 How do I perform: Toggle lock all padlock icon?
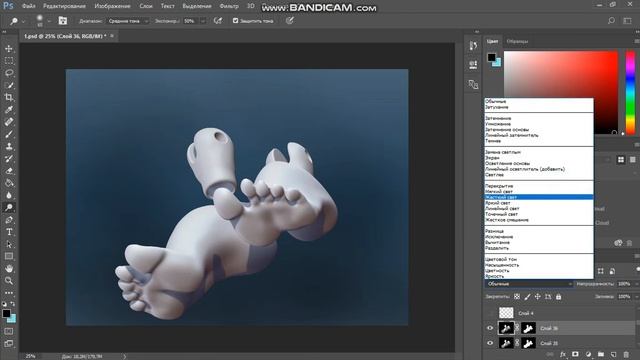click(558, 297)
